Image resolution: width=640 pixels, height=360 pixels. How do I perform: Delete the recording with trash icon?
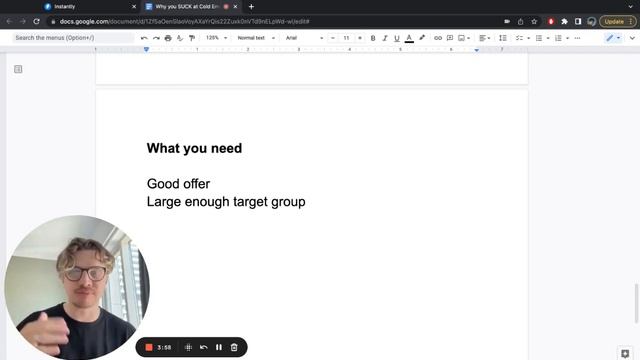coord(234,347)
